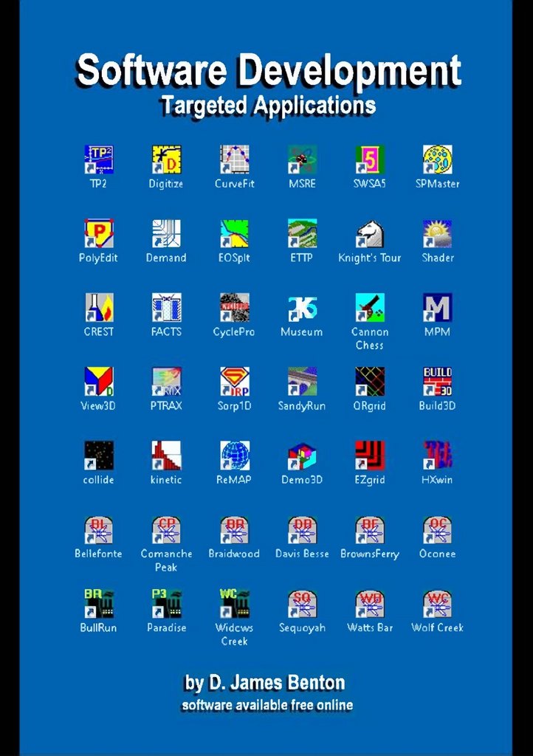Click the Wolf Creek WC icon

438,603
